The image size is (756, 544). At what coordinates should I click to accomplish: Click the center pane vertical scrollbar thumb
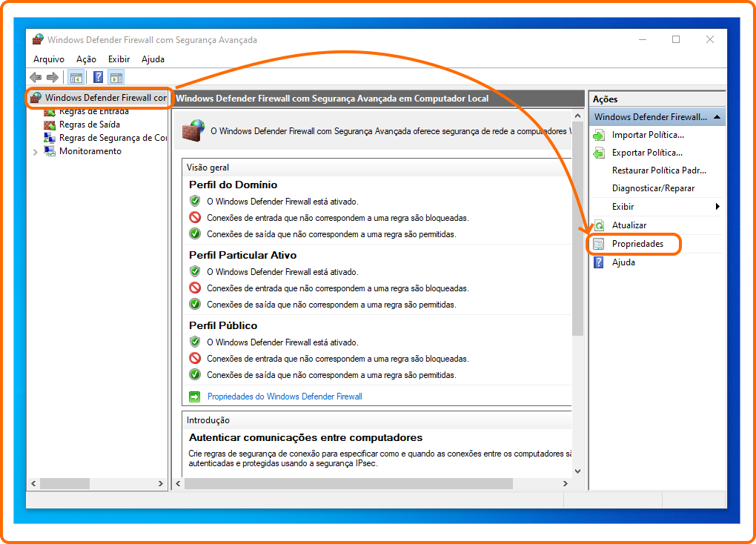pyautogui.click(x=577, y=229)
